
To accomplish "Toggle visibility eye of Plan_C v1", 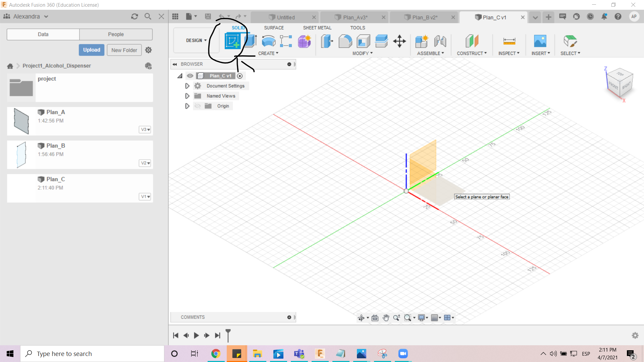I will click(190, 76).
